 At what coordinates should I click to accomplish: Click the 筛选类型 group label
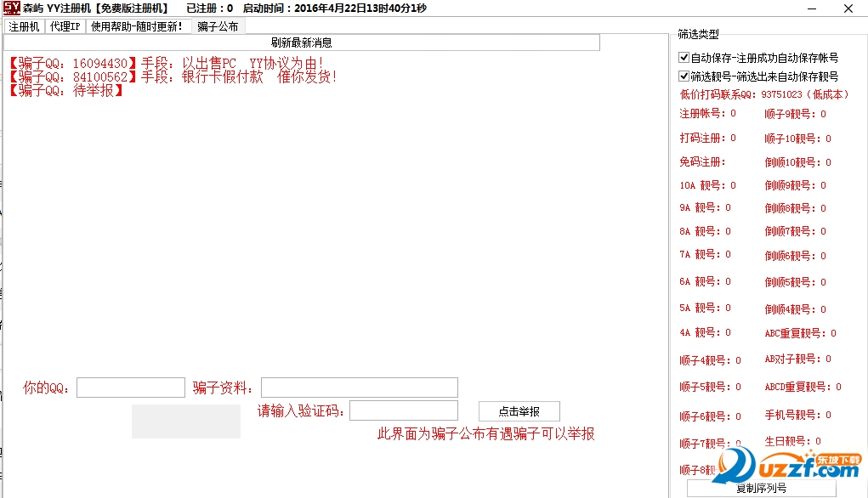point(698,34)
